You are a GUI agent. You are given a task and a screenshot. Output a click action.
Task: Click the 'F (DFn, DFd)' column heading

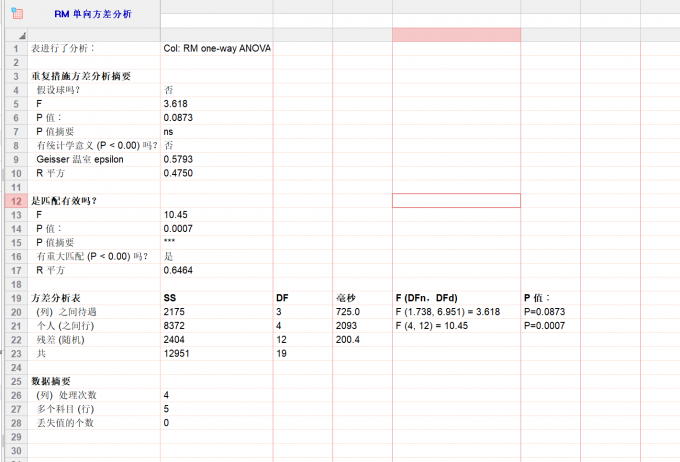(426, 298)
